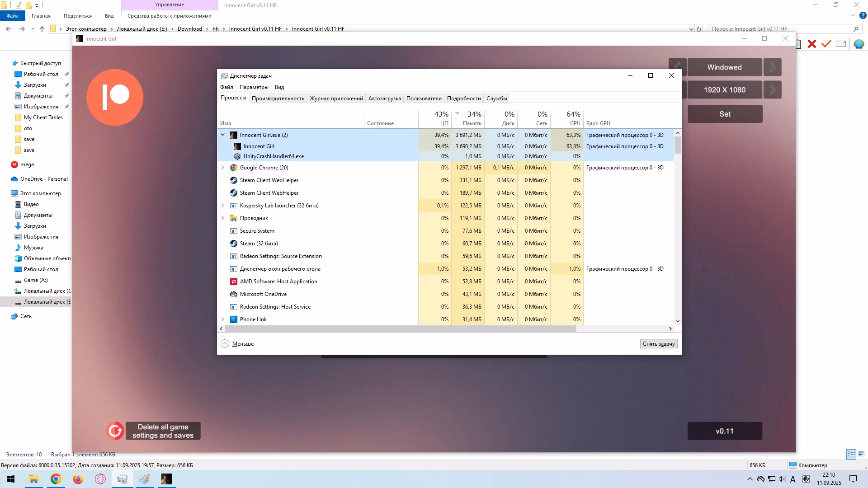Select My Cheat Tables in Quick access

(43, 117)
